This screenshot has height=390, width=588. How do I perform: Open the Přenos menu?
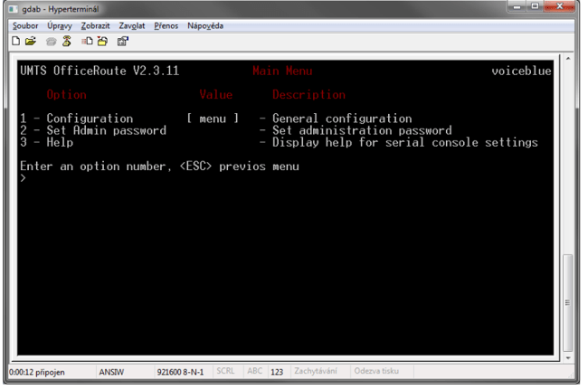166,26
